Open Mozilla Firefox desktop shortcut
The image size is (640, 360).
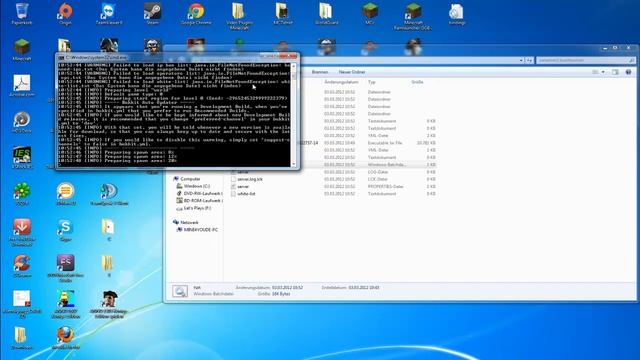(65, 338)
